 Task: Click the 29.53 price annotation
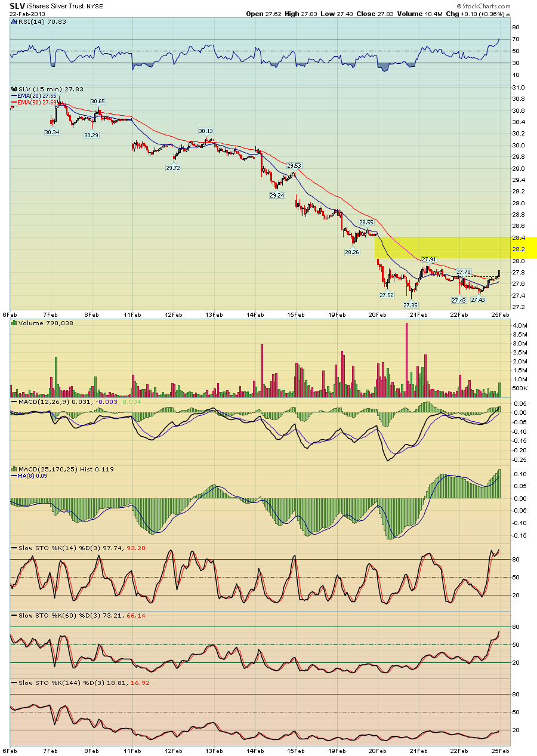pyautogui.click(x=294, y=165)
